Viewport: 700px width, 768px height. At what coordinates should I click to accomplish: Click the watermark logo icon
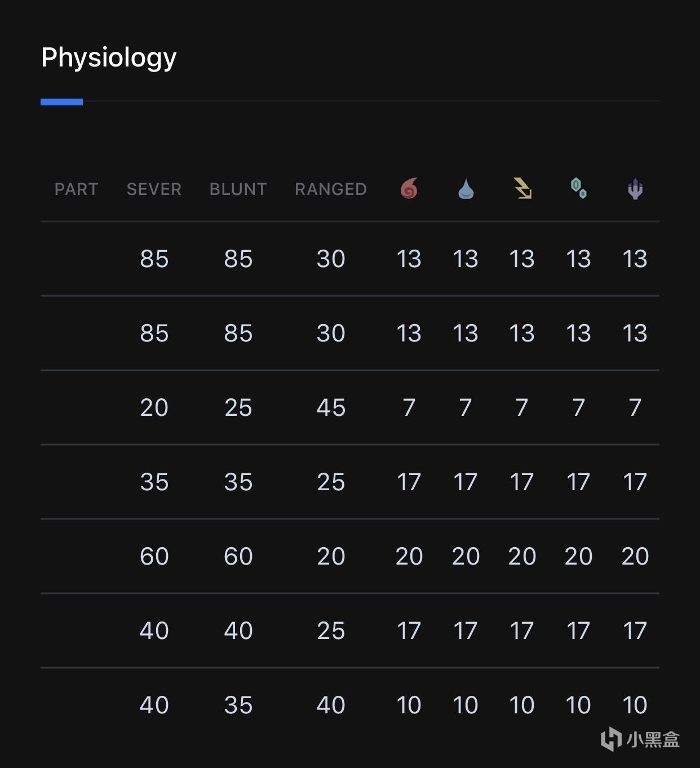[611, 739]
